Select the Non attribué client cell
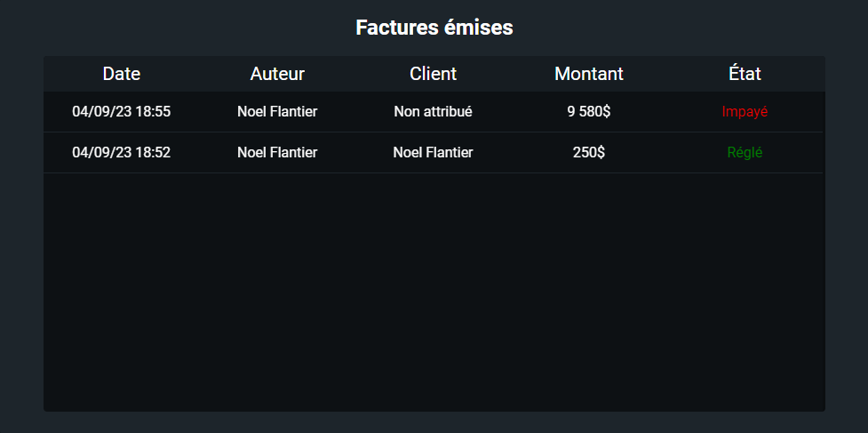Image resolution: width=868 pixels, height=433 pixels. coord(433,112)
